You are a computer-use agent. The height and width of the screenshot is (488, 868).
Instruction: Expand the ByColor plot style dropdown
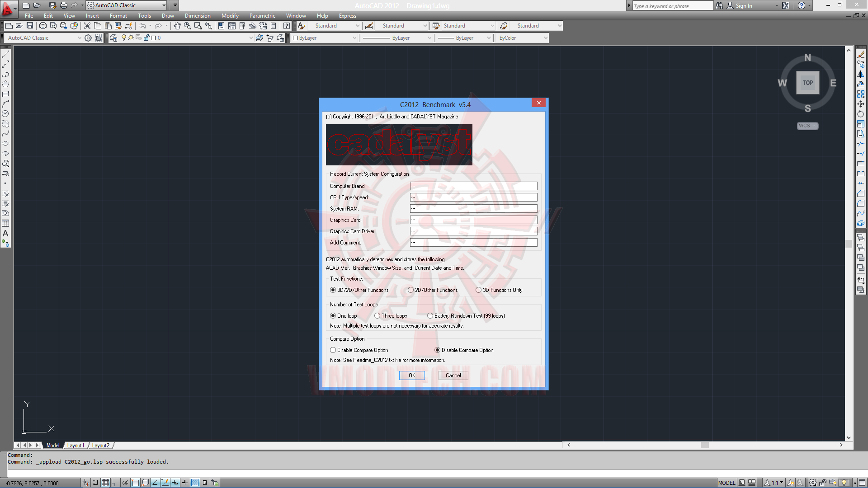pyautogui.click(x=546, y=38)
